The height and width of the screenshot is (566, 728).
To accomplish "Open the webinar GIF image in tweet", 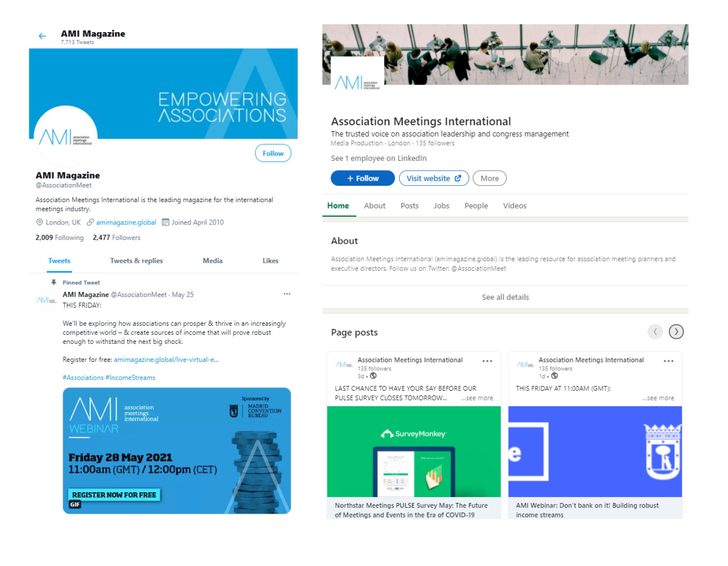I will pos(177,451).
